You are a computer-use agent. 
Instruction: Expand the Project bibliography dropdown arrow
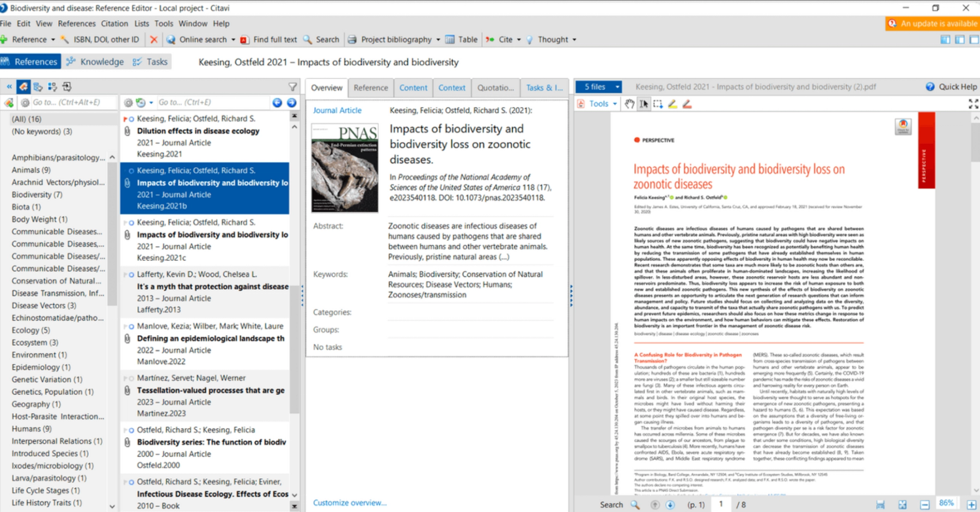pos(438,40)
